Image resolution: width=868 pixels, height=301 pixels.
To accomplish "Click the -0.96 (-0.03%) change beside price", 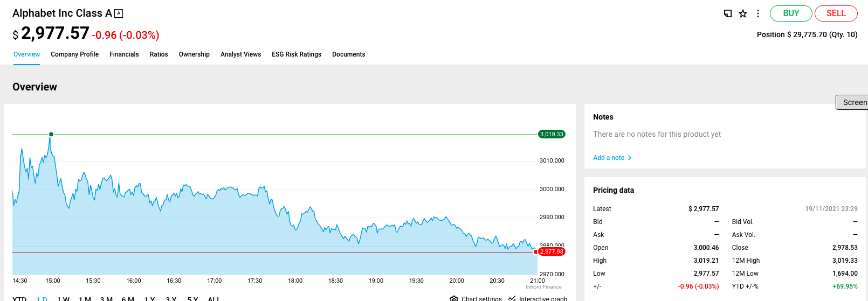I will [126, 35].
